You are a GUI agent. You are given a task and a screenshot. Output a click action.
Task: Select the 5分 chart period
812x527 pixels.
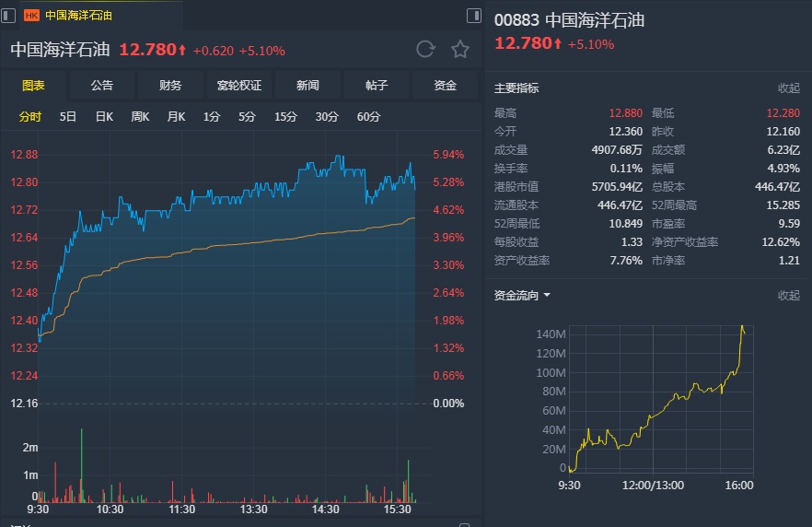[247, 117]
